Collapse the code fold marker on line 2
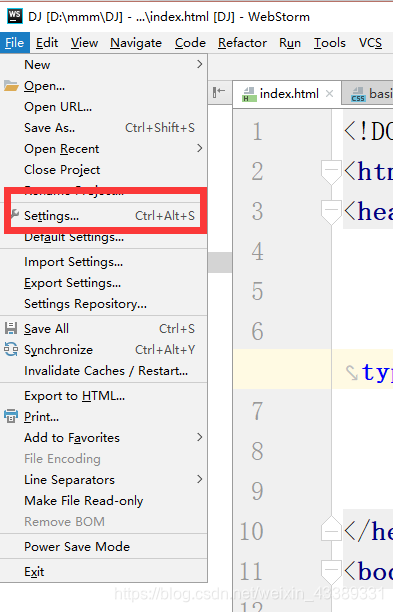The width and height of the screenshot is (393, 612). click(331, 172)
